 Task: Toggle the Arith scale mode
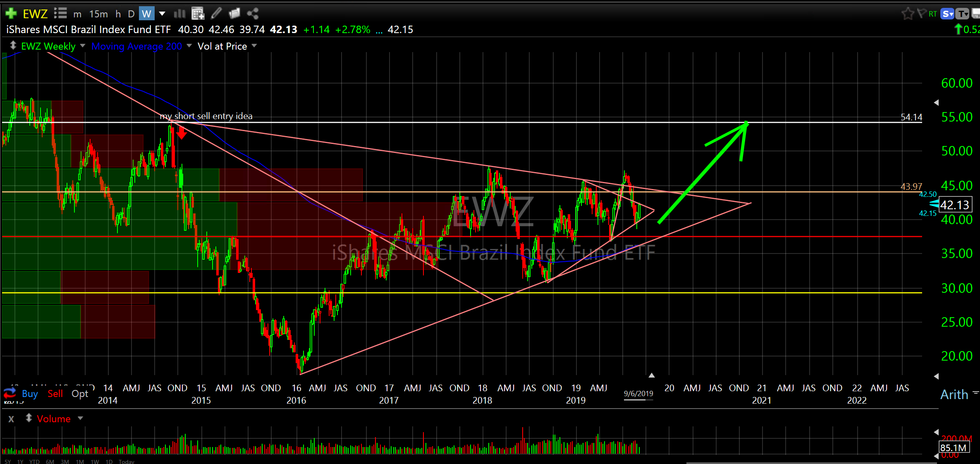coord(954,395)
